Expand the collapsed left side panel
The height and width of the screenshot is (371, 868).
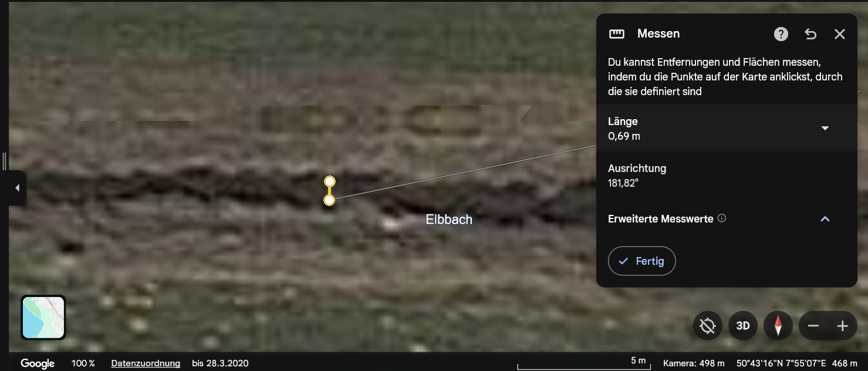click(x=17, y=188)
